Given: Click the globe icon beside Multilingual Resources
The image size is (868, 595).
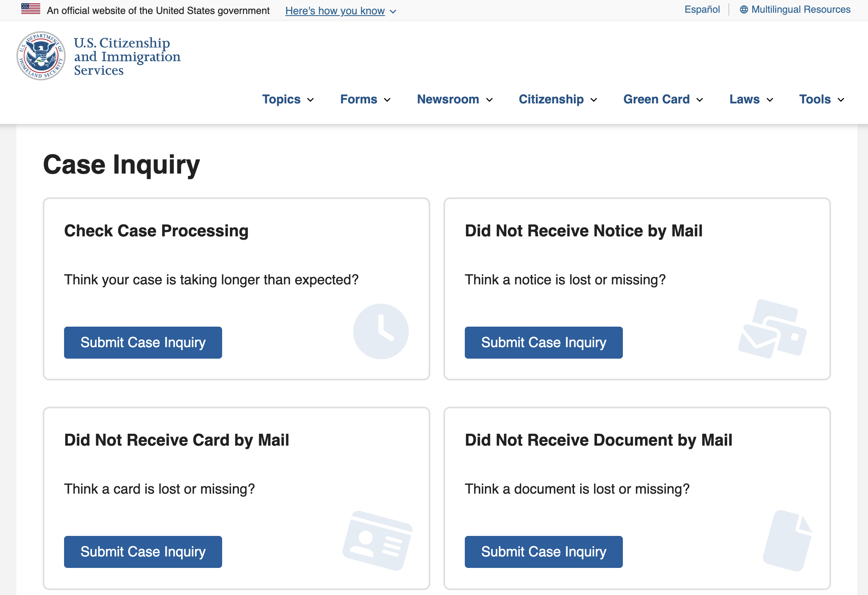Looking at the screenshot, I should (x=744, y=9).
